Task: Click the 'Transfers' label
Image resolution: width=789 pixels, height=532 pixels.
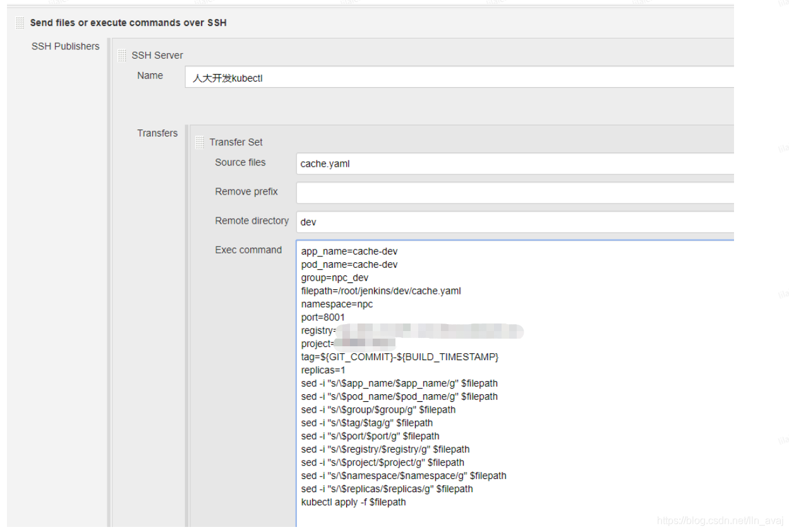Action: (157, 133)
